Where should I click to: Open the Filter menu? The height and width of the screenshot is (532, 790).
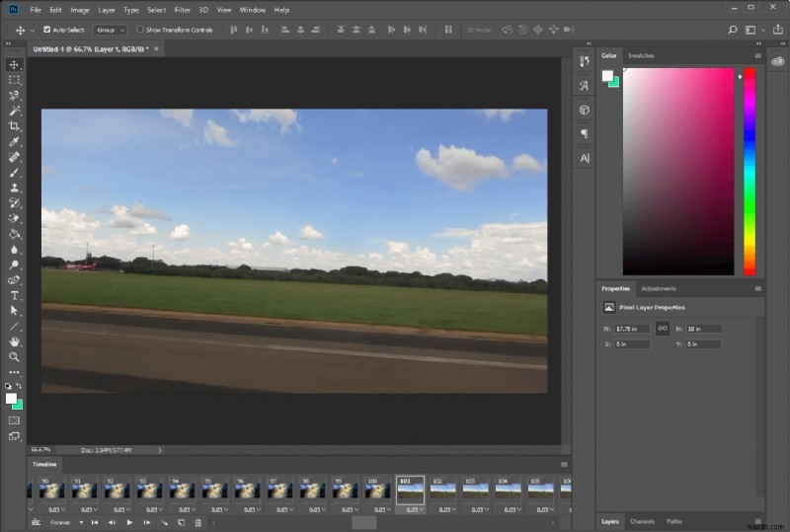click(x=183, y=9)
